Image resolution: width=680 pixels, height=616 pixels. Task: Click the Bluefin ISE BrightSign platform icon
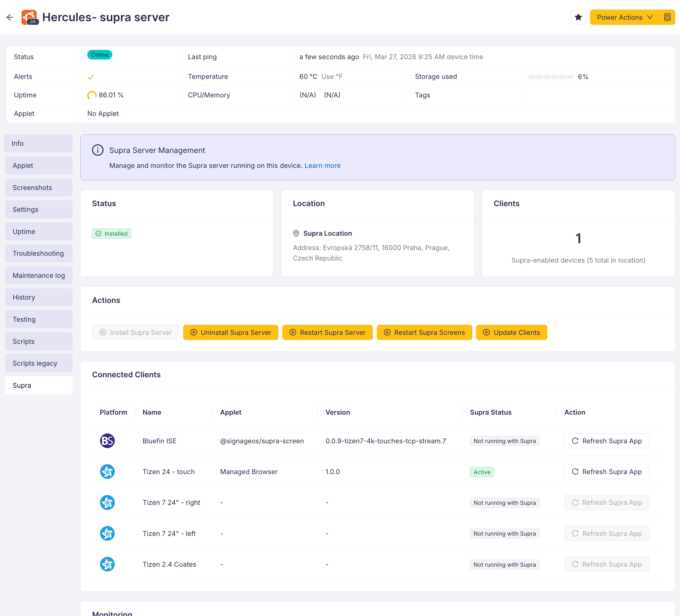pos(107,441)
